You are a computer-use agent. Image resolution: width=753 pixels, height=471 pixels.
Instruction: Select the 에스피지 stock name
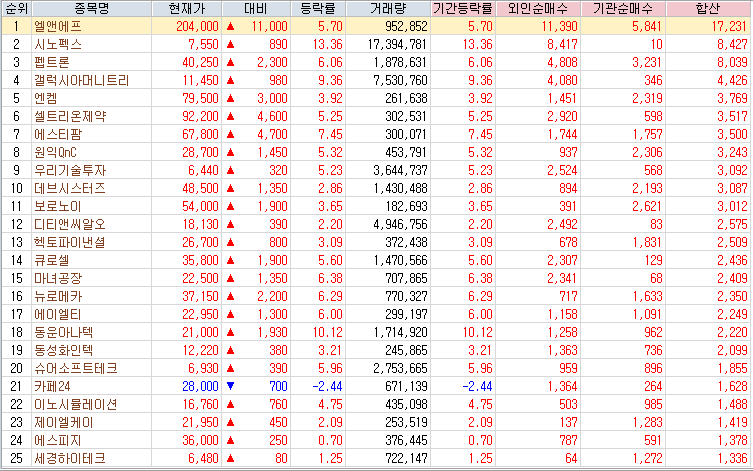(58, 441)
